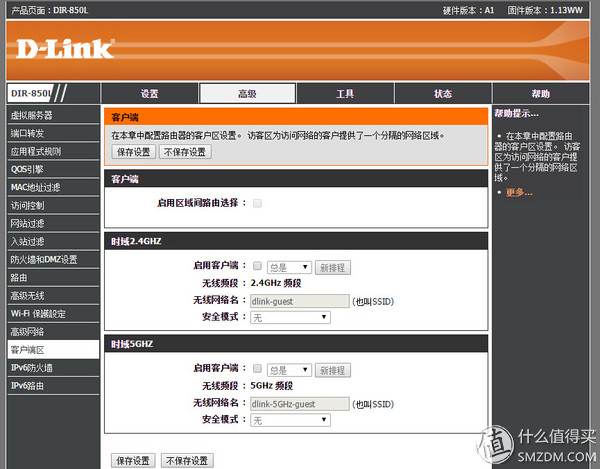
Task: Focus the dlink-5GHz-guest SSID field
Action: pyautogui.click(x=299, y=404)
